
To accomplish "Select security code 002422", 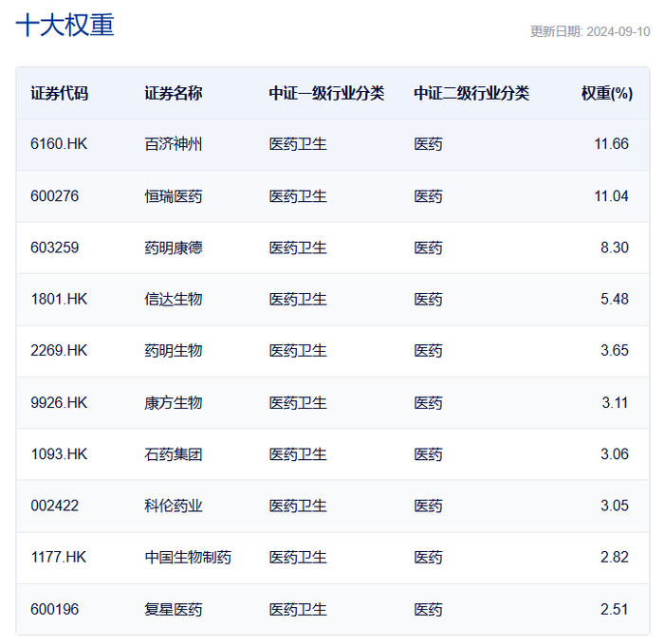I will [55, 506].
